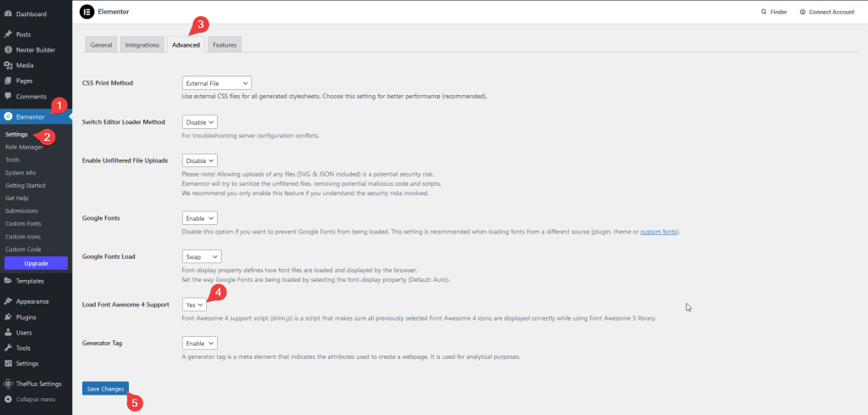Click the Upgrade button in sidebar
The height and width of the screenshot is (415, 868).
pos(36,263)
